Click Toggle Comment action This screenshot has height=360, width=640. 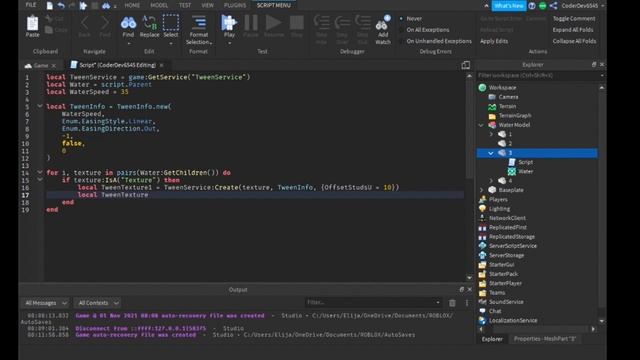(x=573, y=18)
